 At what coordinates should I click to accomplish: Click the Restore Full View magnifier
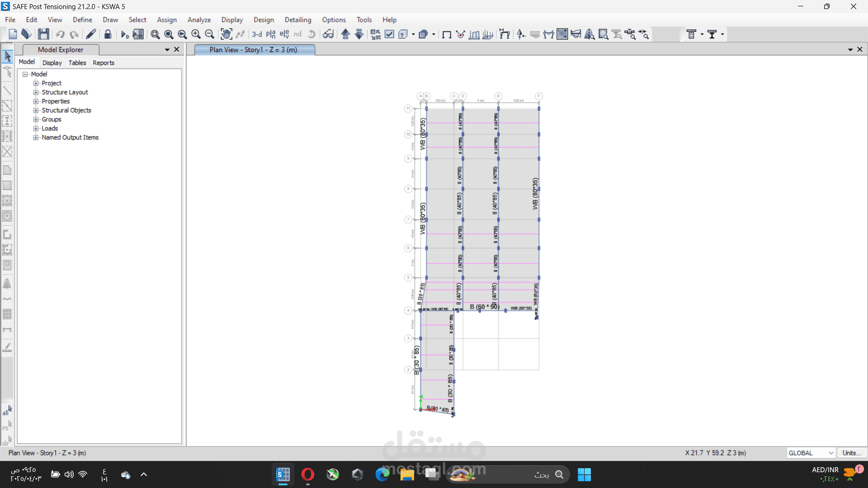[x=169, y=34]
